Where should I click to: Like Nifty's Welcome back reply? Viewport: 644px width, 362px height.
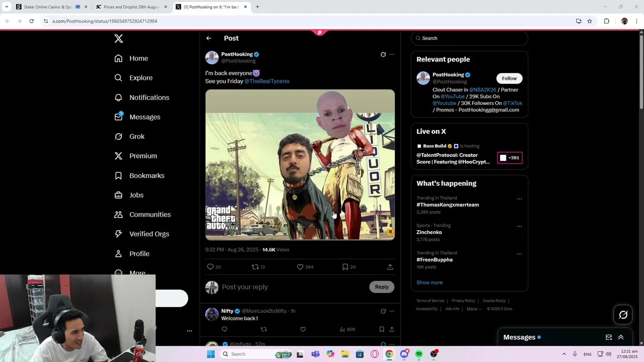tap(303, 329)
